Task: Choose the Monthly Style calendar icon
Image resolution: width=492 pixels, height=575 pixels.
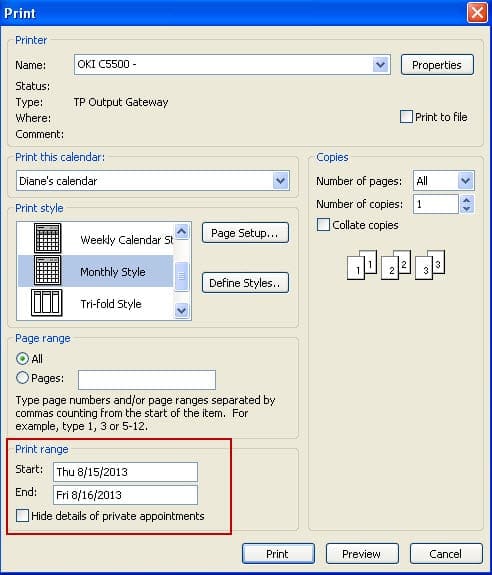Action: pos(48,271)
